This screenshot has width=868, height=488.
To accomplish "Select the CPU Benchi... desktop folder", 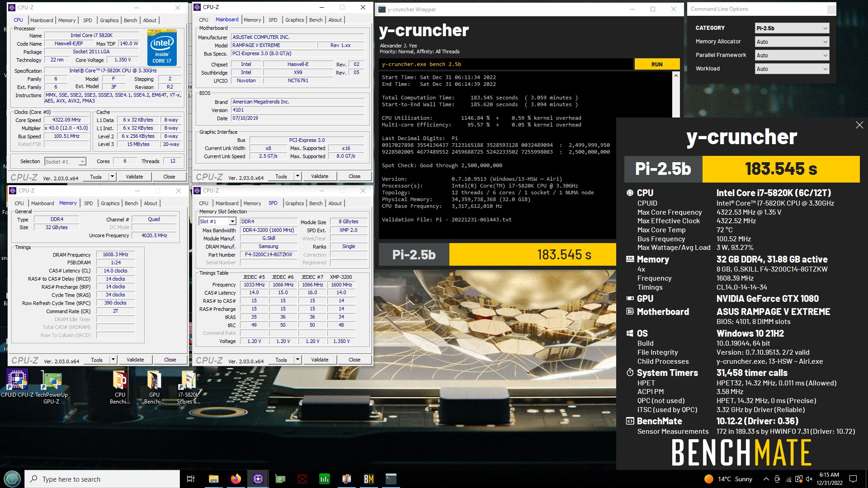I will (x=120, y=387).
